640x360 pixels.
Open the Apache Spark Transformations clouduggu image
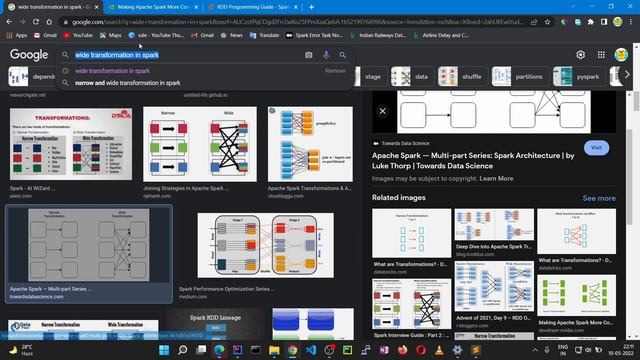tap(310, 144)
